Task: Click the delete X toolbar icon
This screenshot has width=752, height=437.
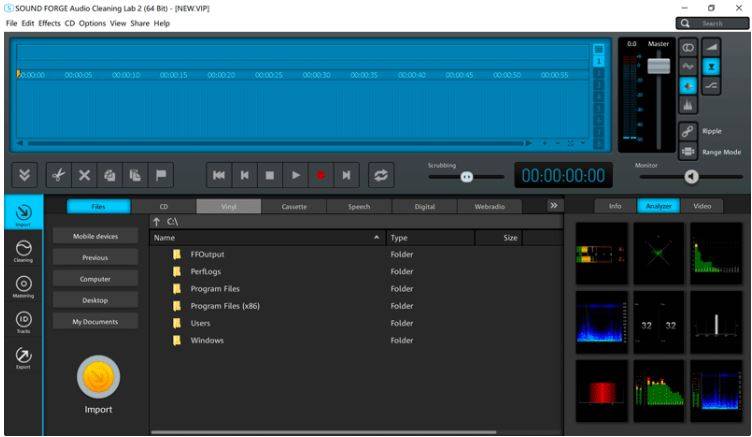Action: (84, 175)
